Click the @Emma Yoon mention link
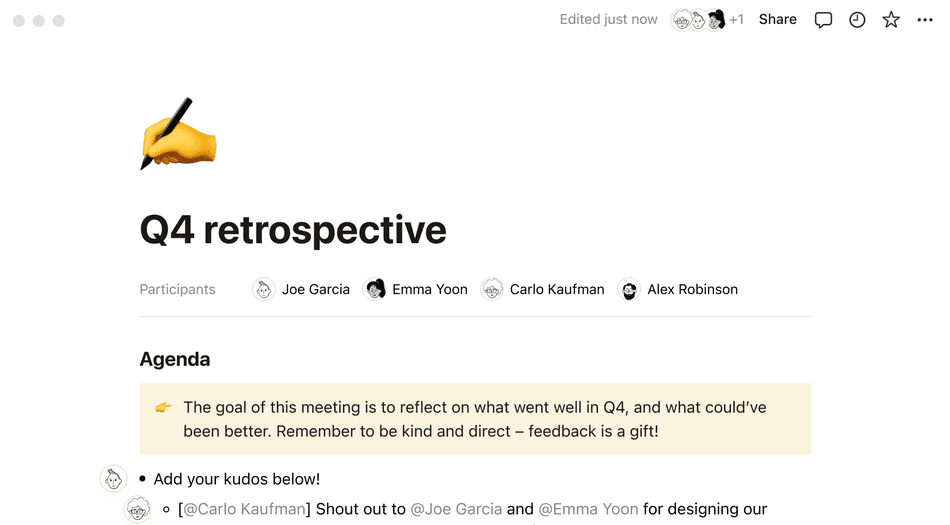 click(x=588, y=509)
